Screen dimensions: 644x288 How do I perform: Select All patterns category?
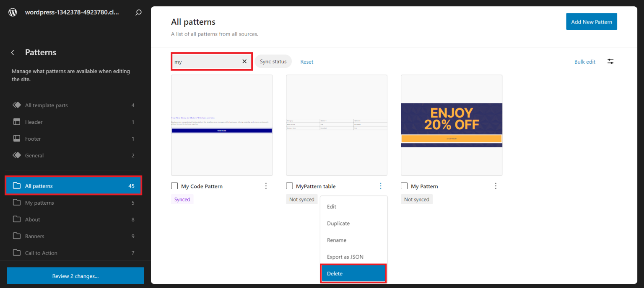(x=74, y=186)
